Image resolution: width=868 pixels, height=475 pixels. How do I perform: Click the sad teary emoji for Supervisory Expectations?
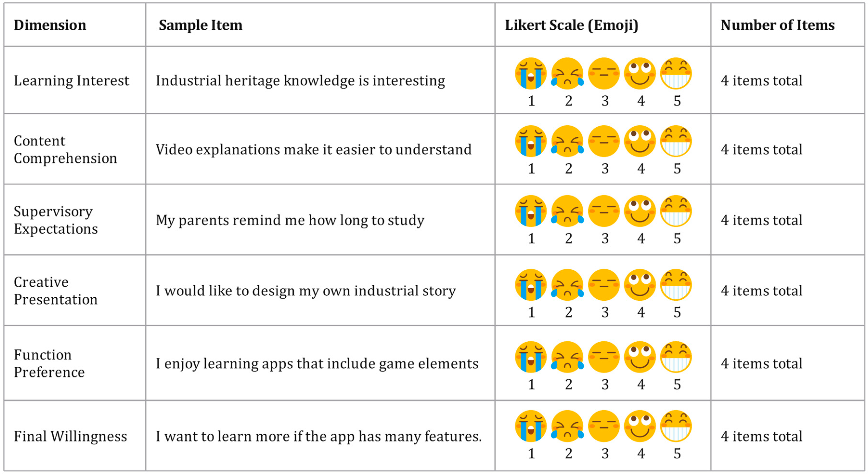click(x=567, y=211)
